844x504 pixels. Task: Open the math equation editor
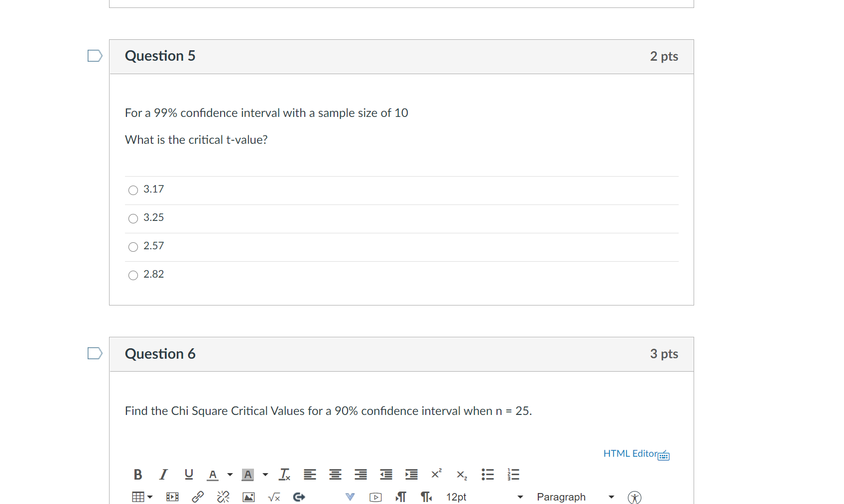pyautogui.click(x=274, y=497)
